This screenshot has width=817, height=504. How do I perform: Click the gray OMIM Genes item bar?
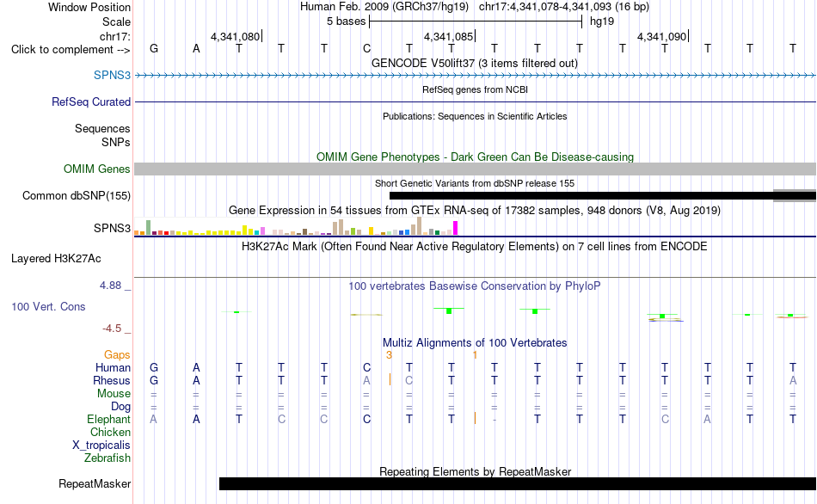(x=475, y=169)
